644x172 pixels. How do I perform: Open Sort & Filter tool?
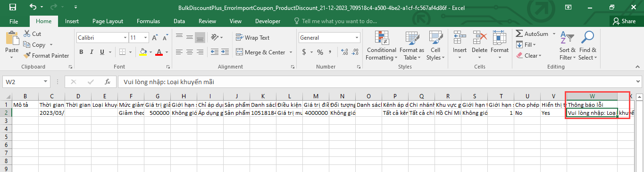(x=567, y=37)
